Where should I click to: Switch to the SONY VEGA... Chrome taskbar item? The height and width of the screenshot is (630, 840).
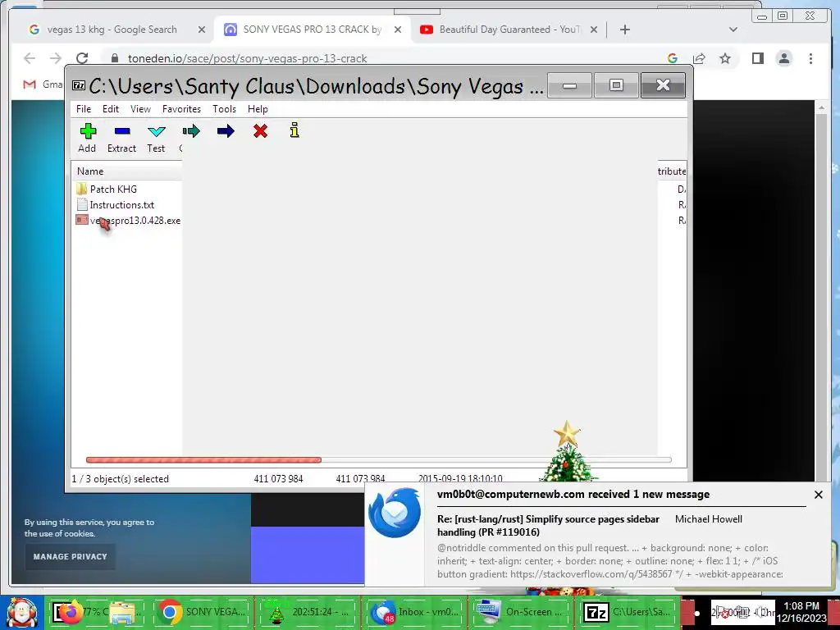[203, 612]
